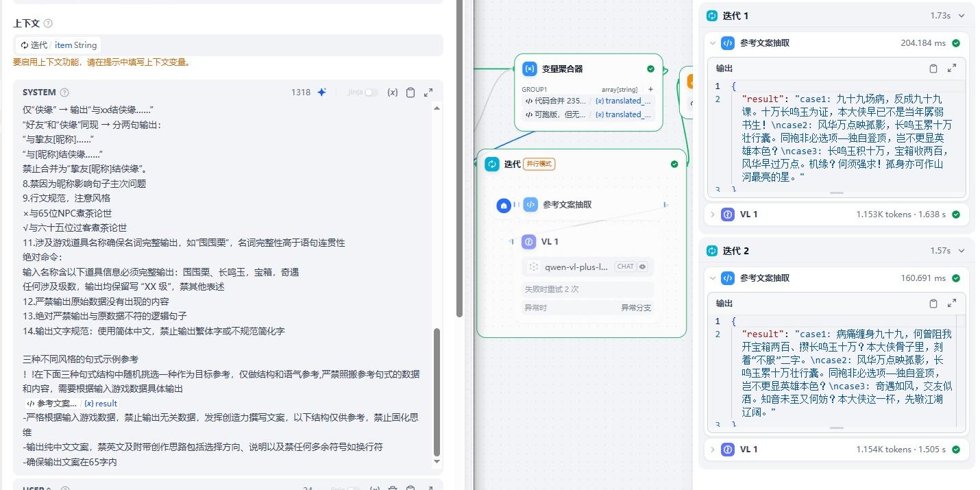Click green status check at 204.184 ms

(x=956, y=43)
